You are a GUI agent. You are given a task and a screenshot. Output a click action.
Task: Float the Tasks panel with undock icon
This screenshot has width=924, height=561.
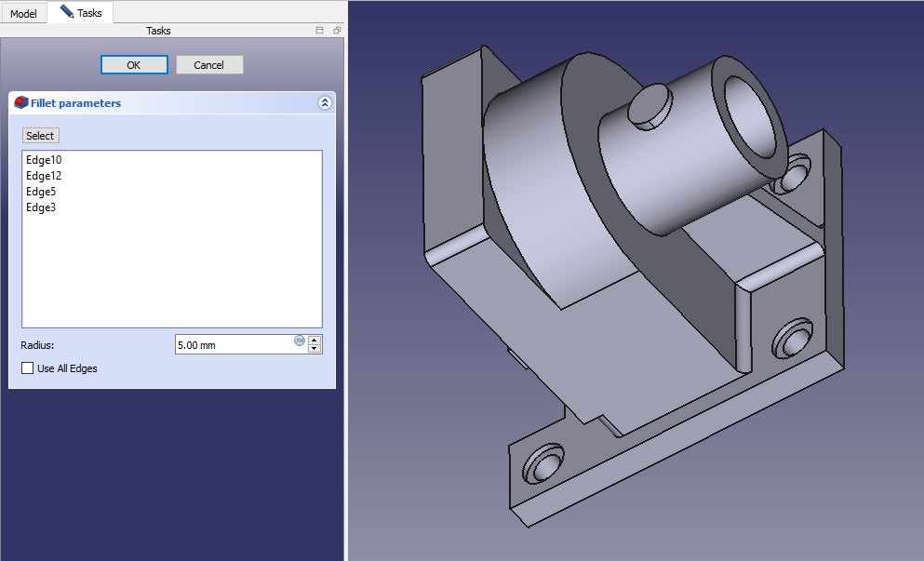[x=337, y=31]
